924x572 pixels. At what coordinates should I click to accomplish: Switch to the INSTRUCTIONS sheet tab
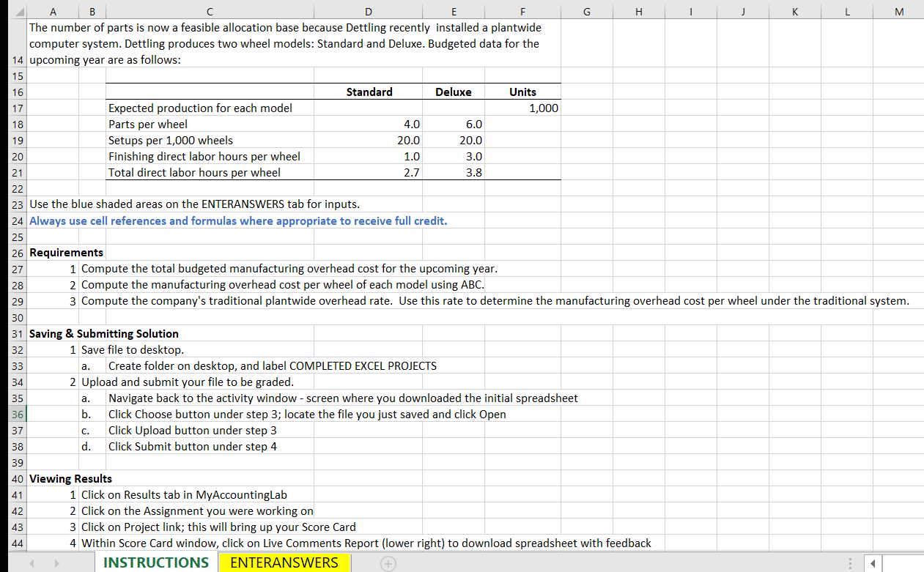156,562
